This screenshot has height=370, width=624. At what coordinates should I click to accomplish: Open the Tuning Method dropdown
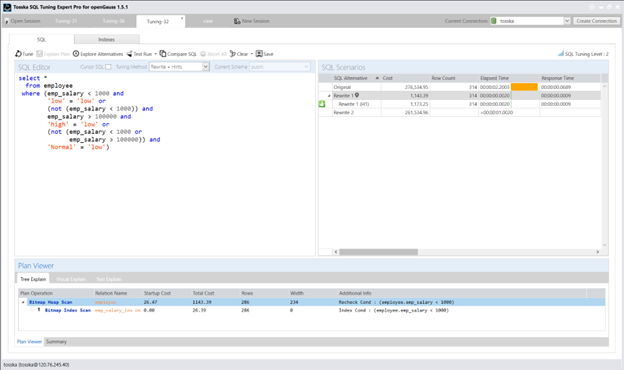tap(206, 67)
